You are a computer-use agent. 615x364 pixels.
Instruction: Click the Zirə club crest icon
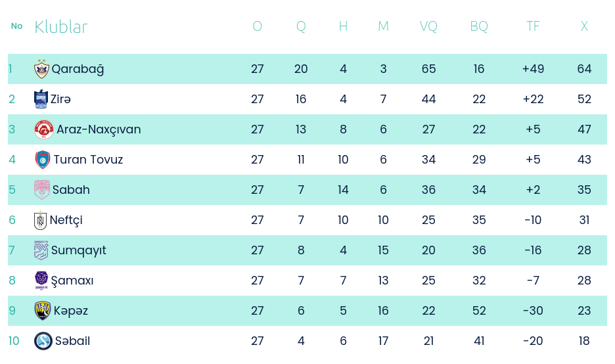click(x=41, y=99)
